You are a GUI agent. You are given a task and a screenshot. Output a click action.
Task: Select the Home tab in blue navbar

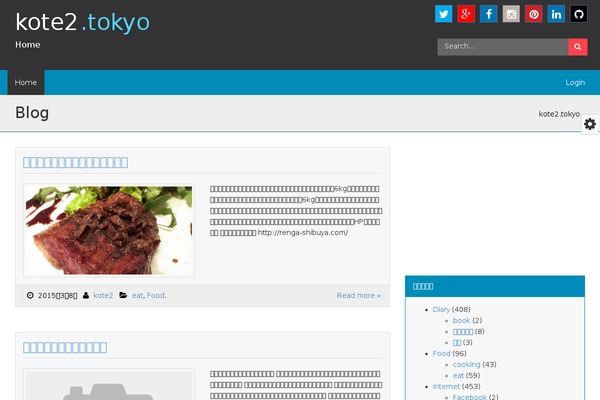coord(26,82)
